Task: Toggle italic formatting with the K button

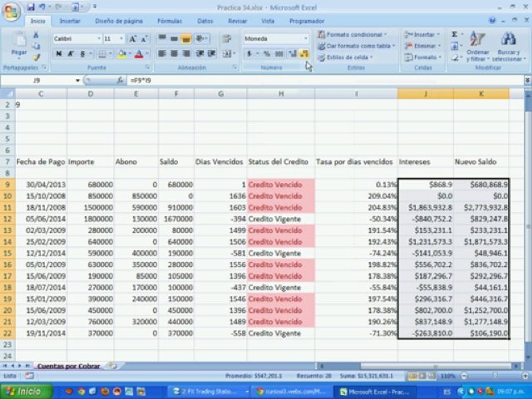Action: (71, 54)
